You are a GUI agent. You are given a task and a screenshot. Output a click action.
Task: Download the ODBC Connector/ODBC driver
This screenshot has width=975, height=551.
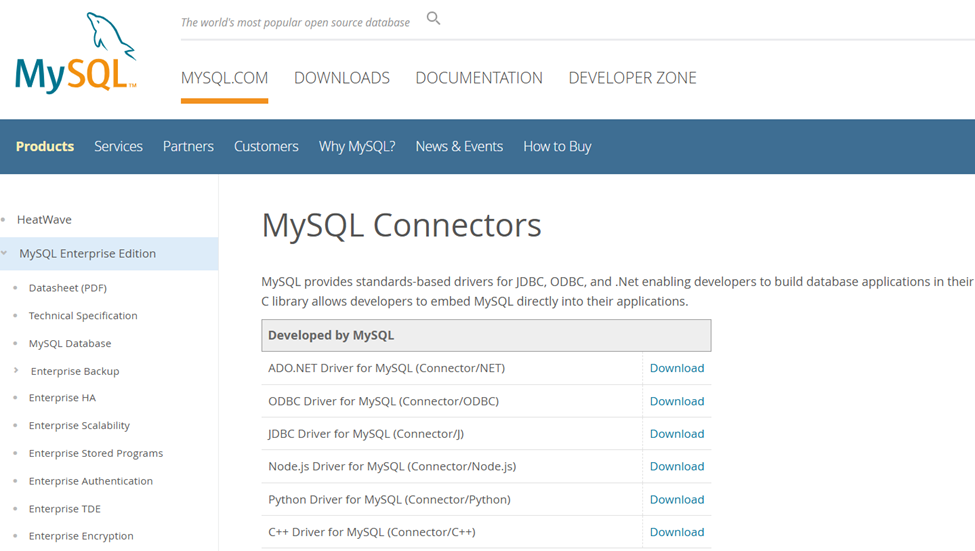pyautogui.click(x=677, y=401)
